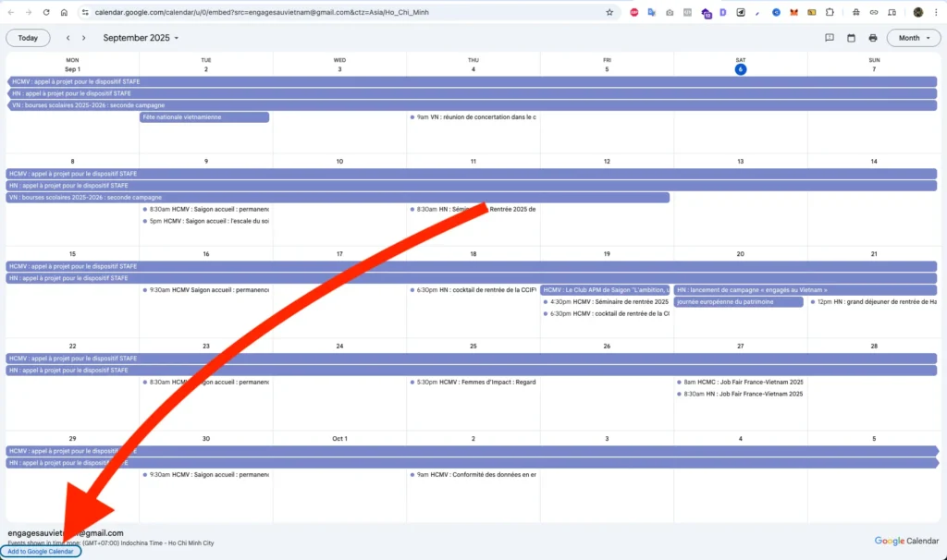Image resolution: width=947 pixels, height=560 pixels.
Task: Click the Add to Google Calendar button
Action: [x=42, y=551]
